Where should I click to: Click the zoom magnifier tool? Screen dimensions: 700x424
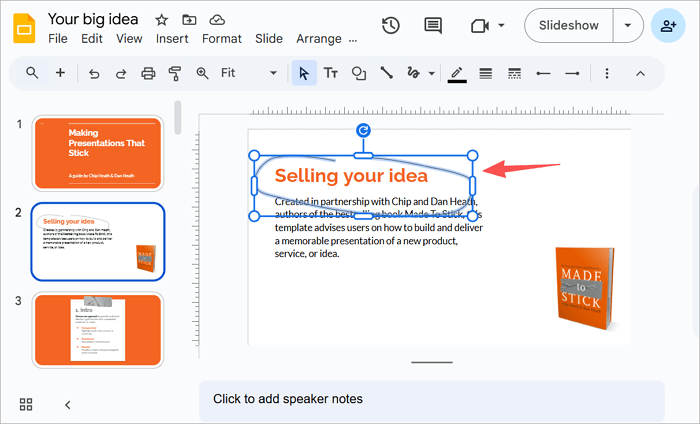202,73
